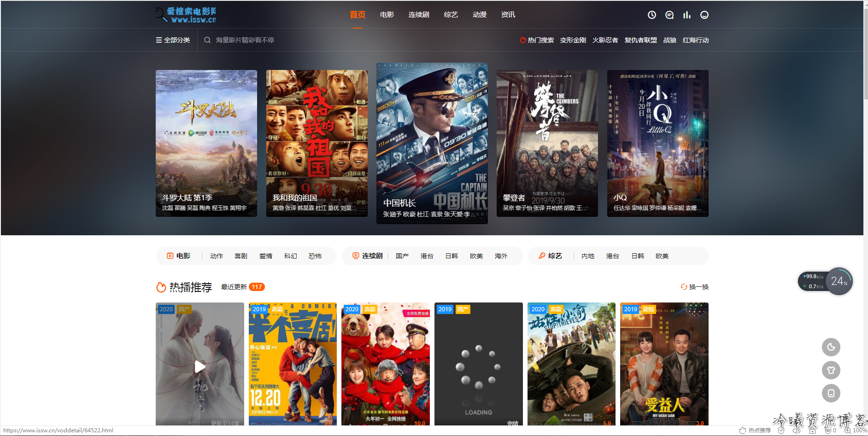Select 喜剧 movie genre
The image size is (868, 436).
pos(241,256)
